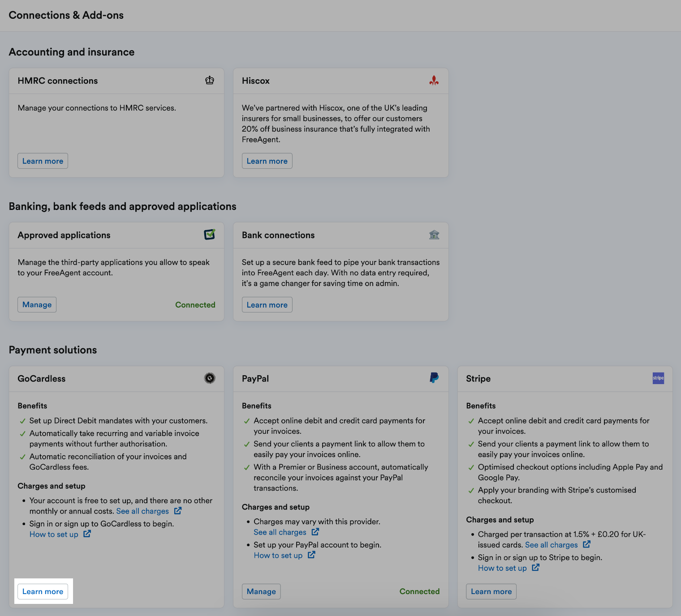Click the bank building icon on Bank connections

click(x=434, y=235)
